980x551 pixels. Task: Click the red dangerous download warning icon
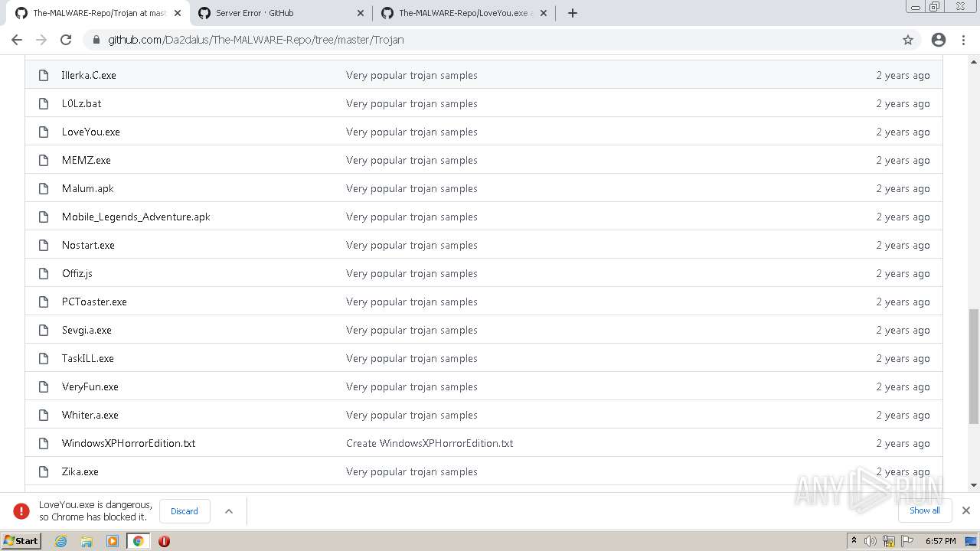click(x=21, y=511)
